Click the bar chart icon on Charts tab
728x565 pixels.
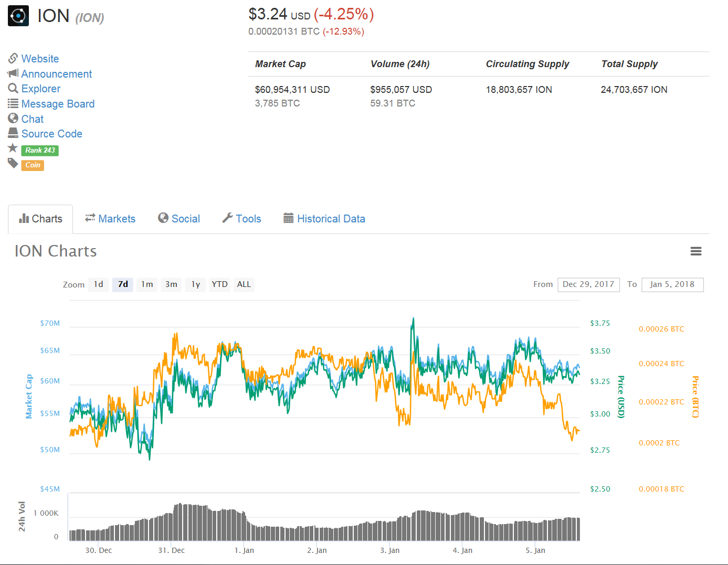pos(24,218)
